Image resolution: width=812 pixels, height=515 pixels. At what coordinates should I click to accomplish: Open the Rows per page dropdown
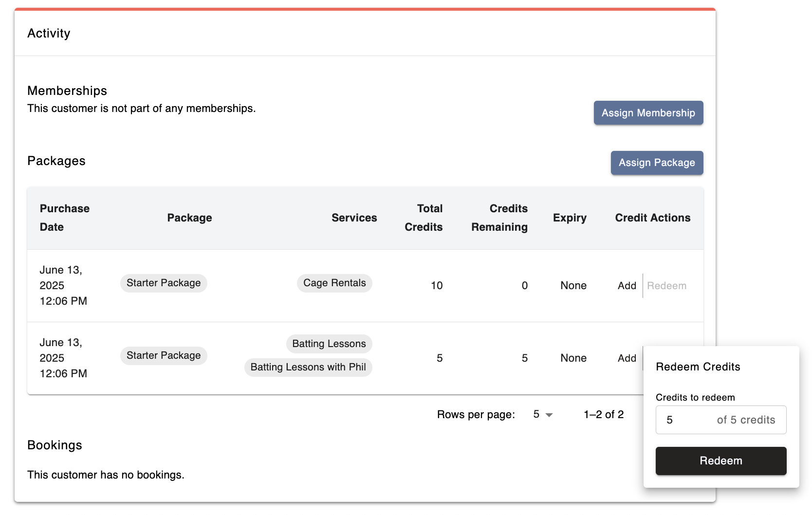pyautogui.click(x=542, y=415)
